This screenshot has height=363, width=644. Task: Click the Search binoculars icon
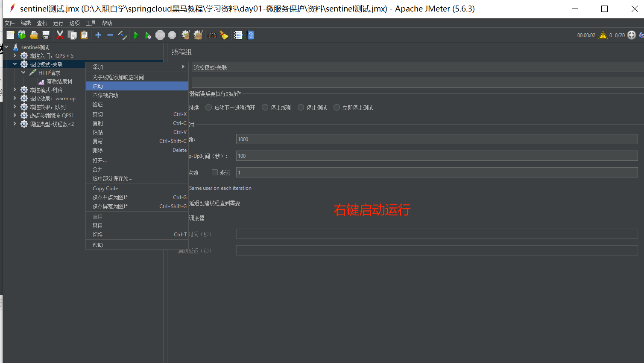212,35
